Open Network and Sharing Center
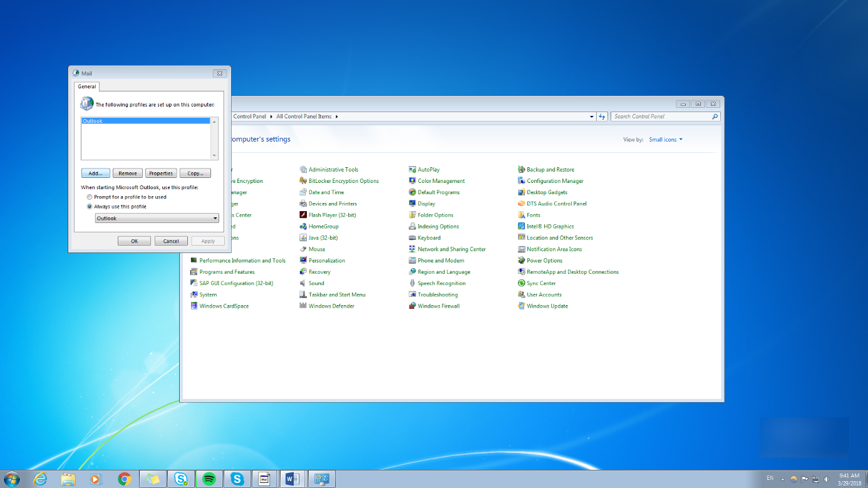 pos(447,249)
